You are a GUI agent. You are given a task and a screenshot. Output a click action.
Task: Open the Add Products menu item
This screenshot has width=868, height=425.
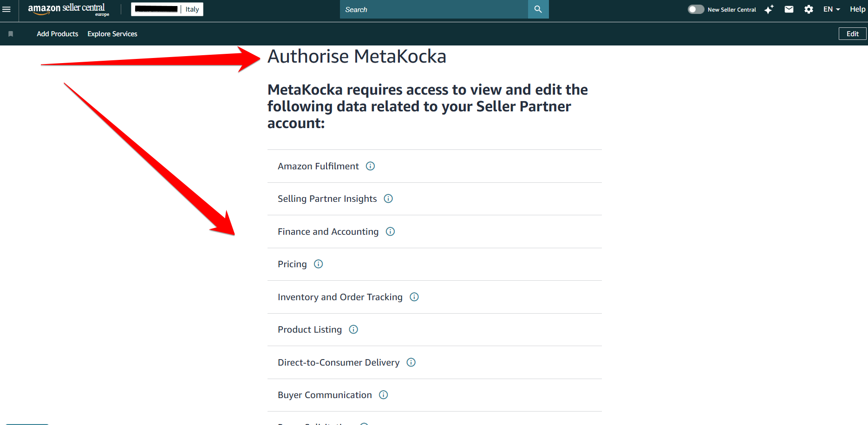(x=58, y=34)
